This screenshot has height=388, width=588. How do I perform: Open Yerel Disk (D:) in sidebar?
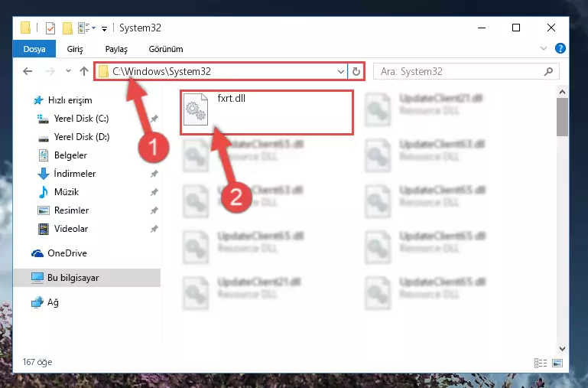81,137
